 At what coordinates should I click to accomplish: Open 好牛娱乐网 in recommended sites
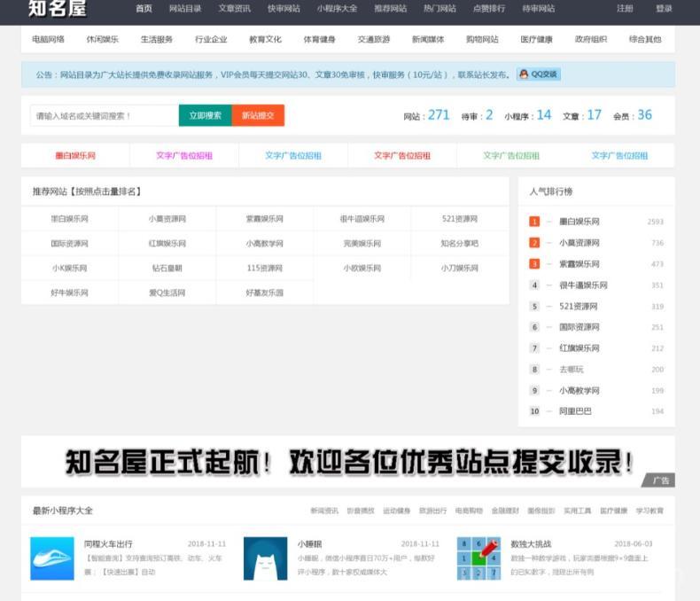tap(70, 293)
